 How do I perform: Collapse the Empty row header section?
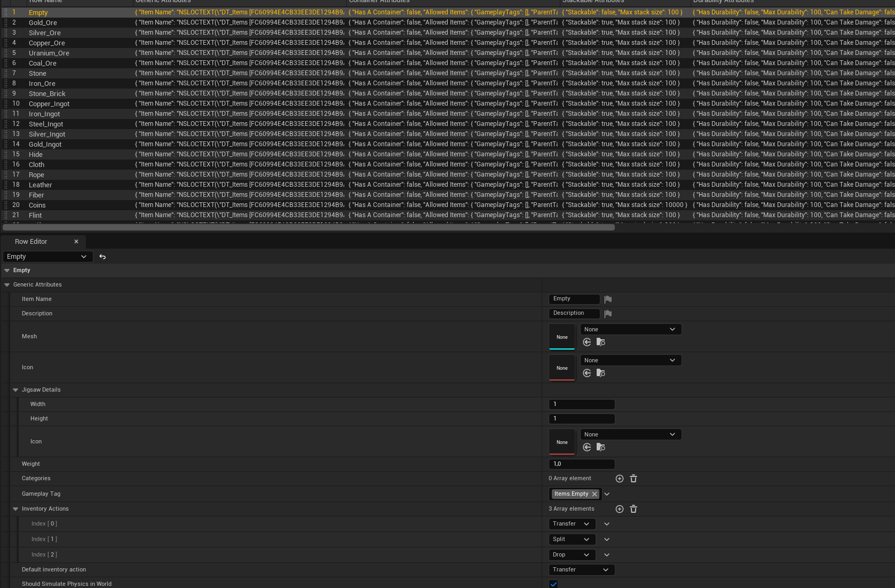[x=7, y=271]
